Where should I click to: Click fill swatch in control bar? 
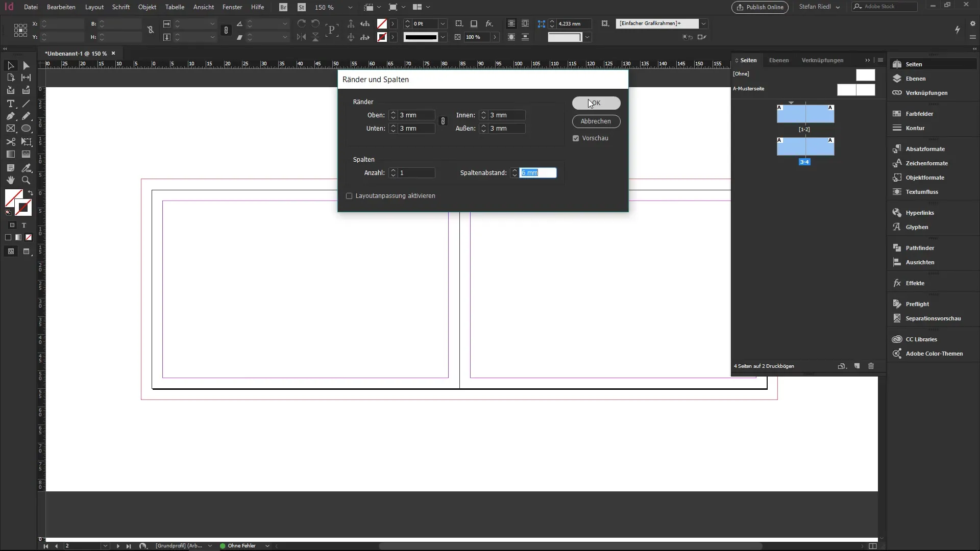point(382,23)
